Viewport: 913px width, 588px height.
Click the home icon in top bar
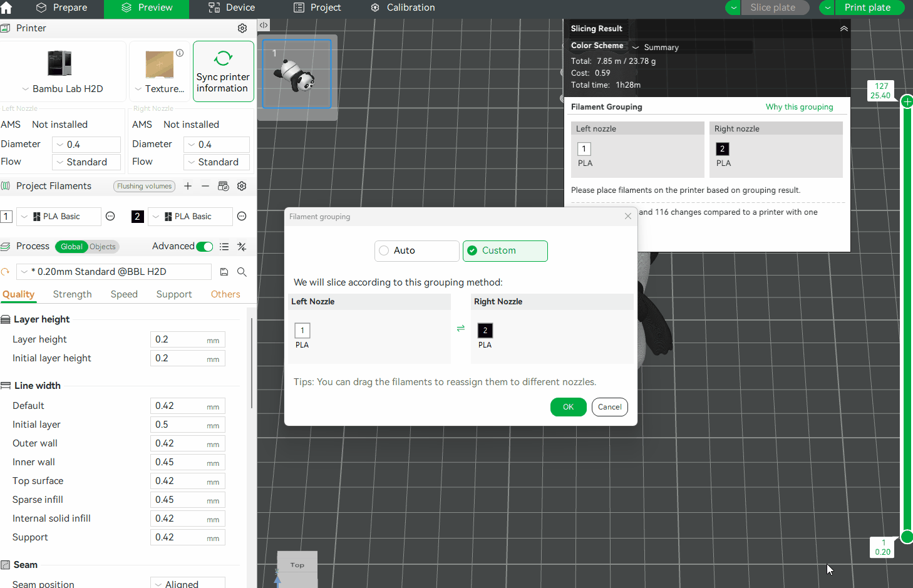(x=7, y=8)
